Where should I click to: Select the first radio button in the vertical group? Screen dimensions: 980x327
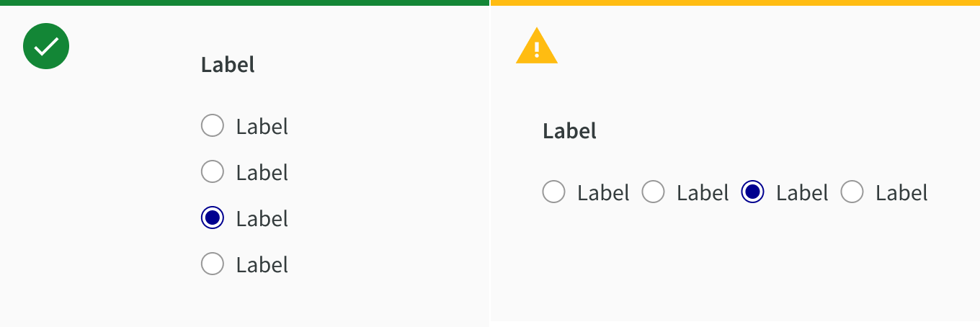click(213, 126)
